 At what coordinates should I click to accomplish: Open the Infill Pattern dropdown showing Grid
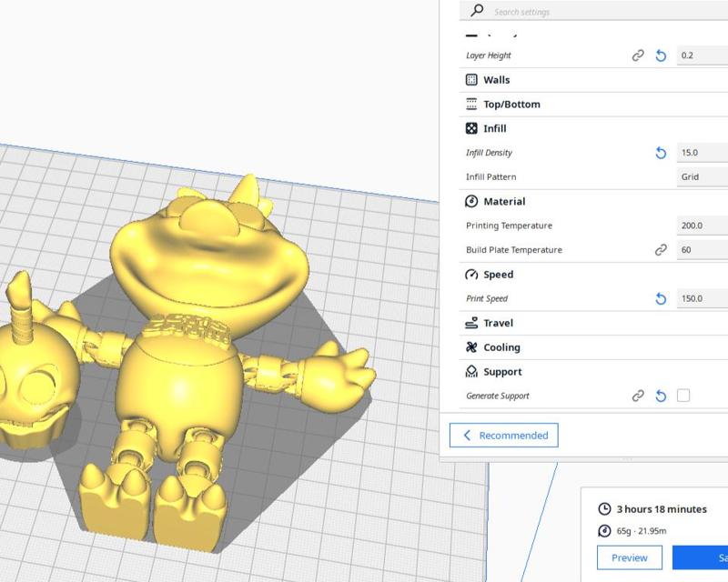pos(702,176)
